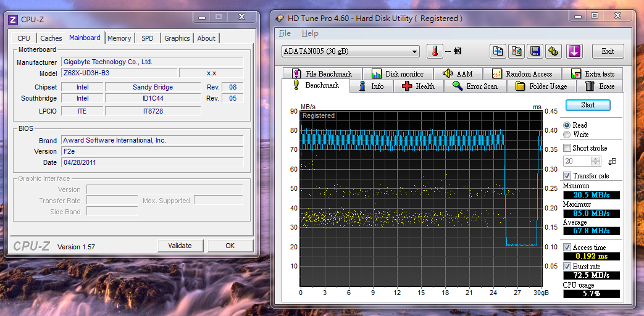This screenshot has height=316, width=644.
Task: Click the purple down-arrow minimize-to-tray icon
Action: [x=574, y=51]
